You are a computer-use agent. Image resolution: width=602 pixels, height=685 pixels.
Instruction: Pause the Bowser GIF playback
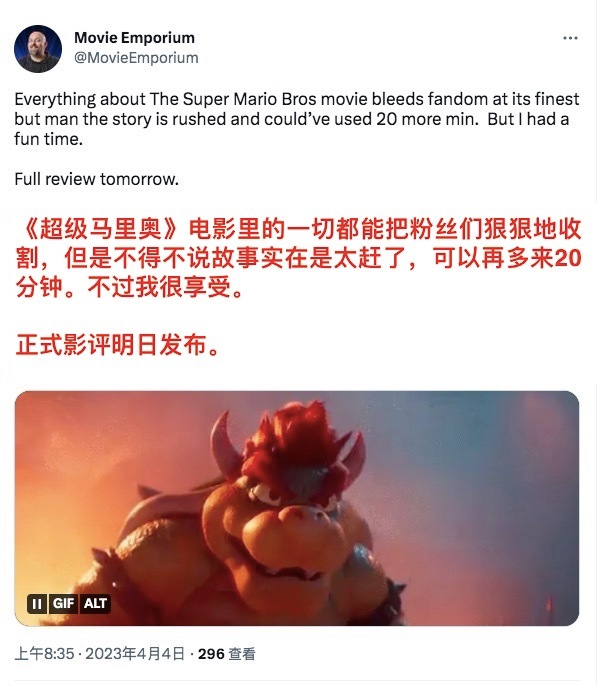click(x=37, y=604)
